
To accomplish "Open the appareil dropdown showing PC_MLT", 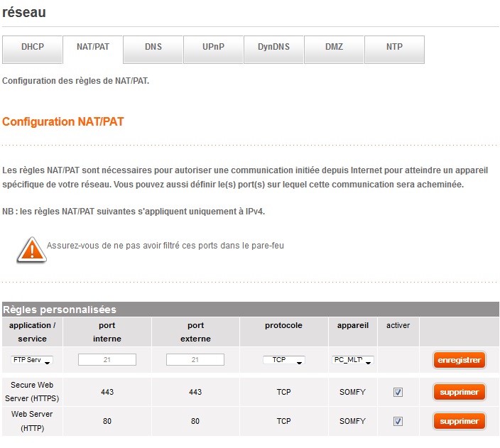I will pyautogui.click(x=353, y=361).
